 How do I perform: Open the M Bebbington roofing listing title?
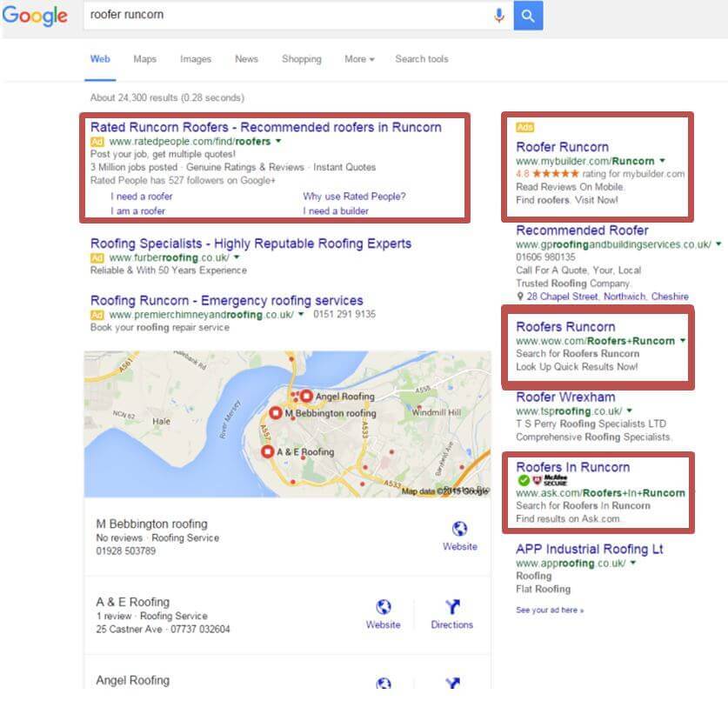[151, 524]
